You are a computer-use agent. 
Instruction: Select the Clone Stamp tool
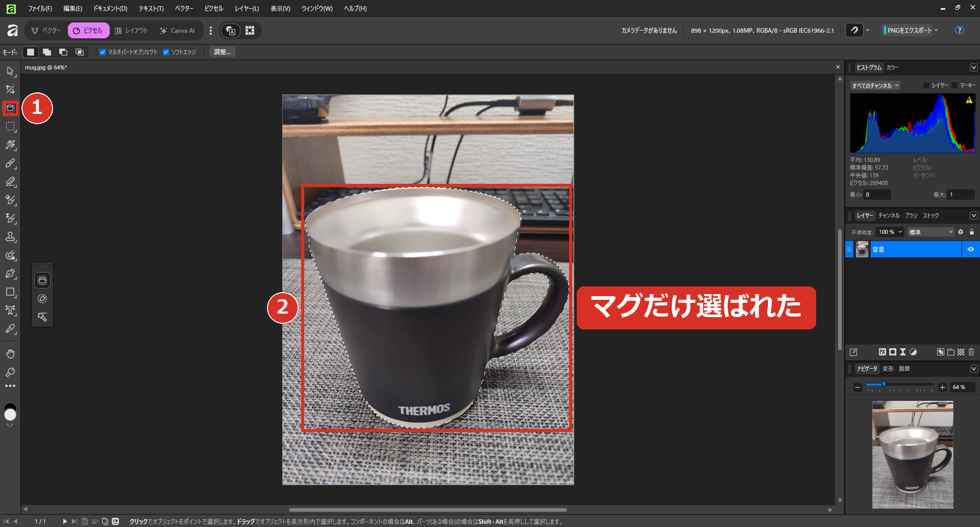tap(10, 236)
